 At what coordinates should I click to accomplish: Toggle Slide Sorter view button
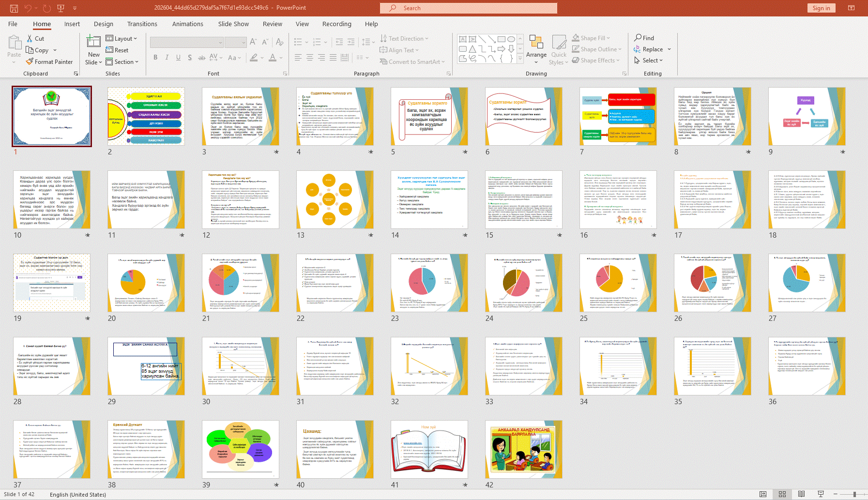(782, 494)
